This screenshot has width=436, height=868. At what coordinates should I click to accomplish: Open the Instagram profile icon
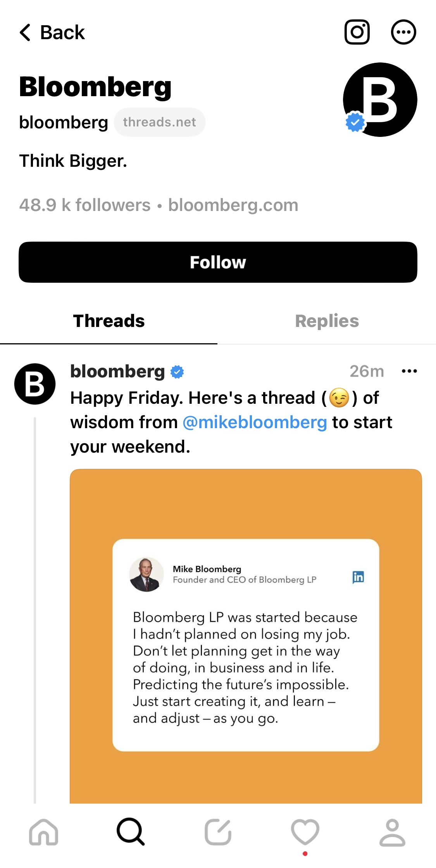[357, 32]
